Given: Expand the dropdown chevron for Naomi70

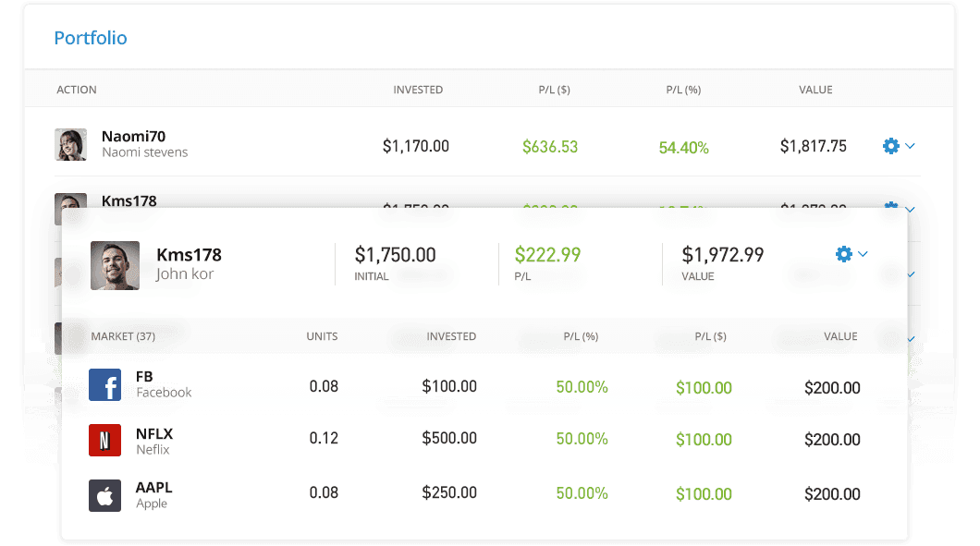Looking at the screenshot, I should point(910,146).
